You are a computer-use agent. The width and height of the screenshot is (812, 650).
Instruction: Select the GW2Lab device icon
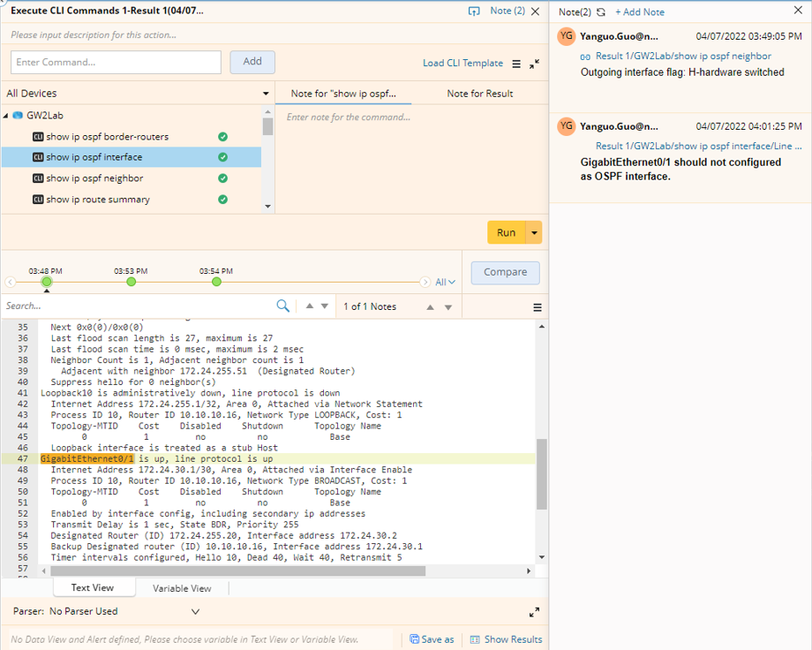18,115
